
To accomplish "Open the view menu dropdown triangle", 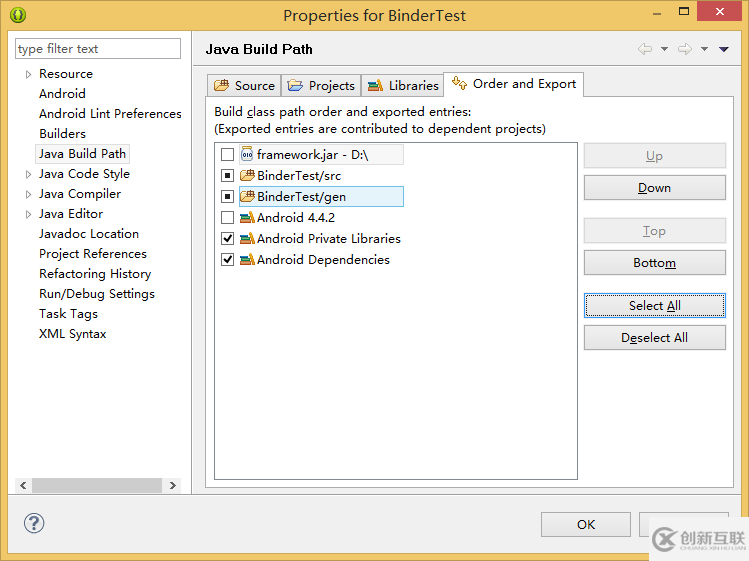I will coord(724,49).
